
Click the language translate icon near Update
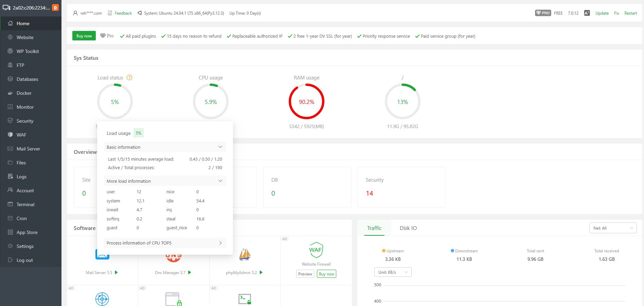587,13
